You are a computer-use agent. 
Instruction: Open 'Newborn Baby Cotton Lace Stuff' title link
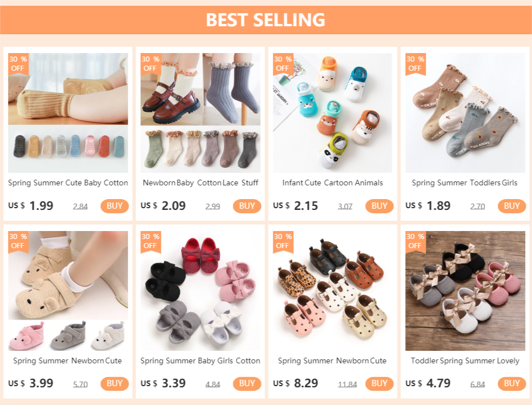click(200, 183)
